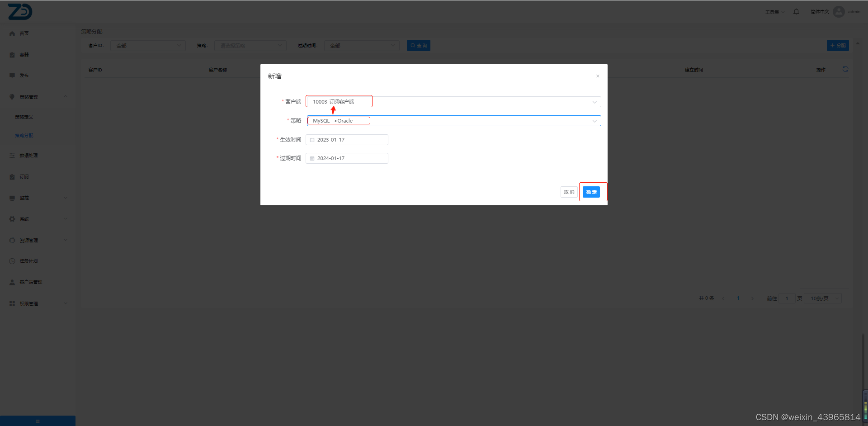Click the 任务计划 clock icon

coord(12,261)
